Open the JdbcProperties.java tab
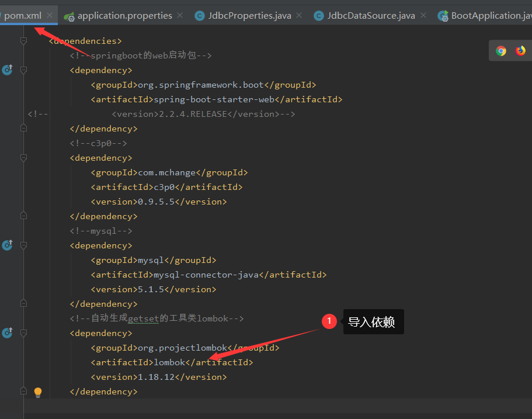 click(249, 16)
